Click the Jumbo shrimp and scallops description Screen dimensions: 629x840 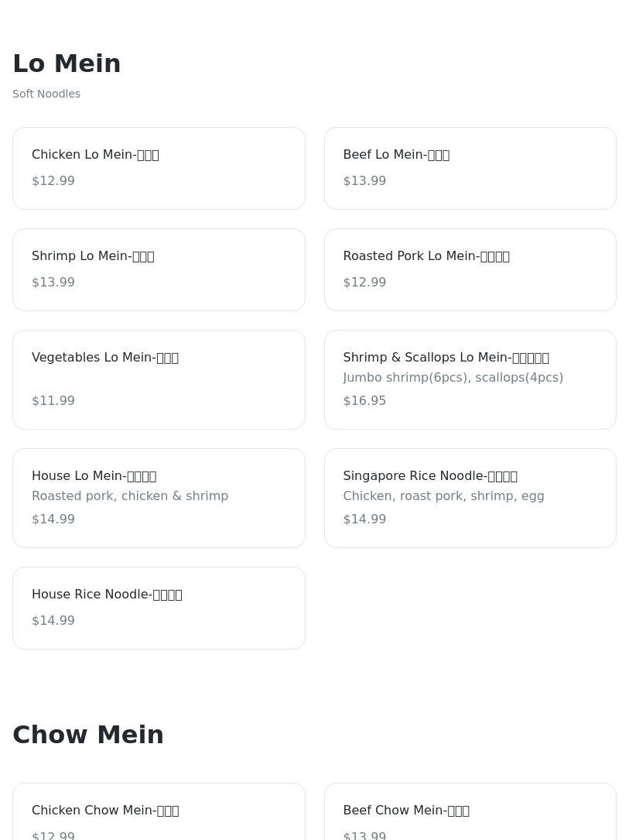click(453, 377)
